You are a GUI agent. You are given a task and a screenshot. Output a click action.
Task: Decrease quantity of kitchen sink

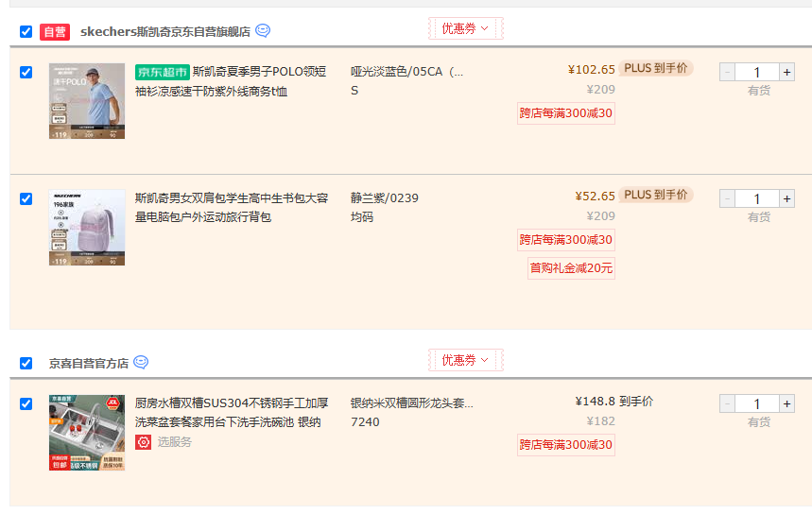click(x=727, y=403)
